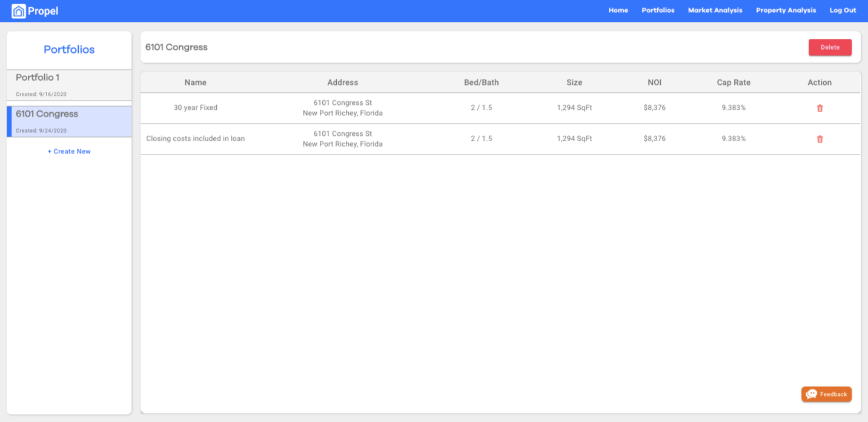The height and width of the screenshot is (422, 868).
Task: Click the NOI column header
Action: (x=655, y=82)
